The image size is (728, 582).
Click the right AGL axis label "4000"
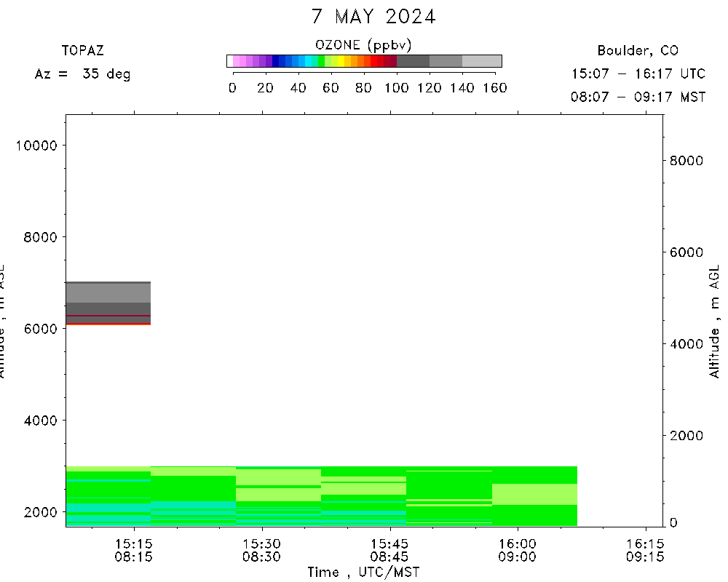[687, 344]
